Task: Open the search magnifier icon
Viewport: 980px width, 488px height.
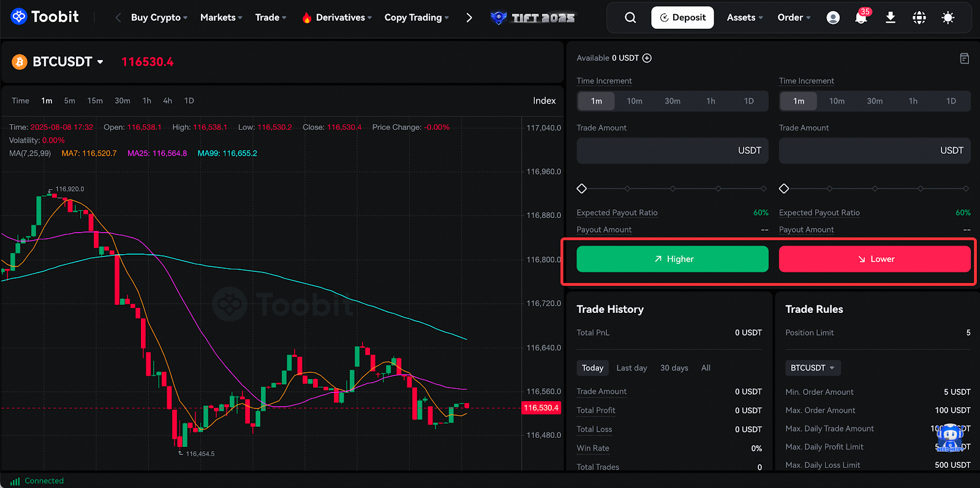Action: tap(630, 18)
